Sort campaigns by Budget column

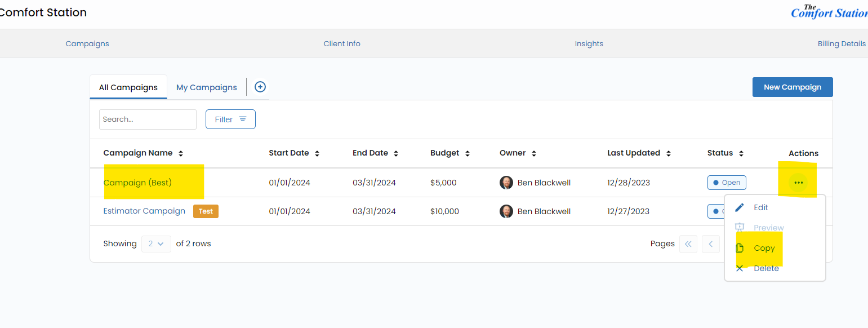pyautogui.click(x=468, y=153)
